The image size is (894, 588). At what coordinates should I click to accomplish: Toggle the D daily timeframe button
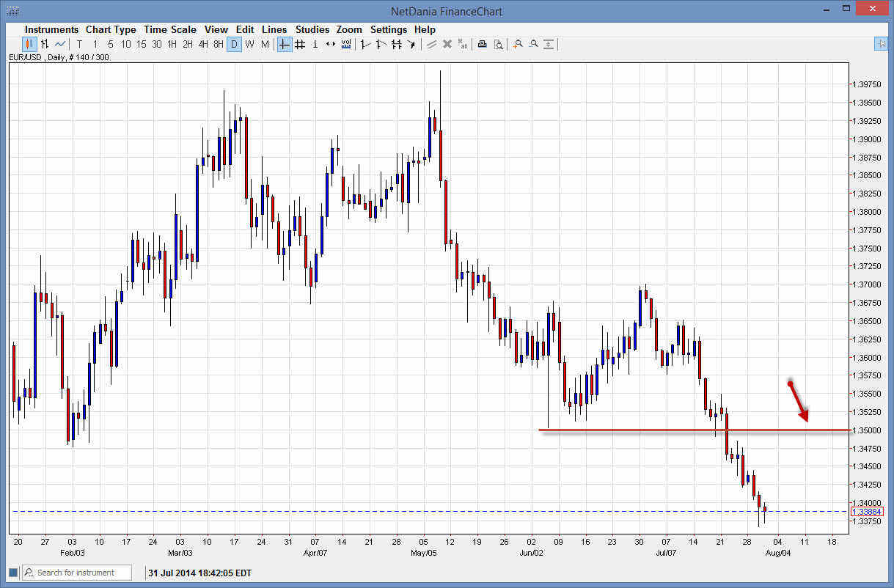tap(234, 44)
